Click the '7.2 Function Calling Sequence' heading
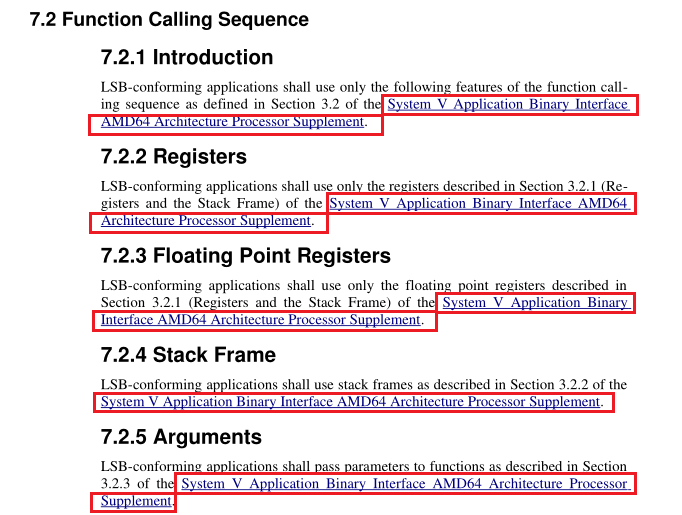 (x=169, y=20)
